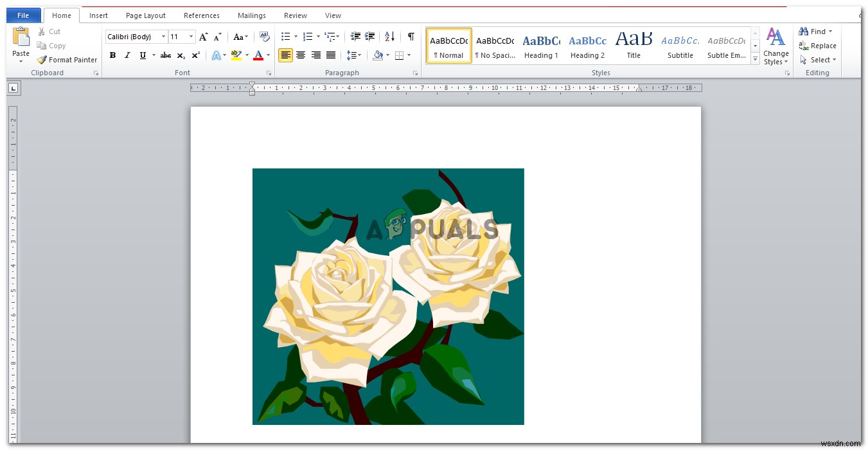Cut the selected content
Screen dimensions: 868x450
(49, 32)
